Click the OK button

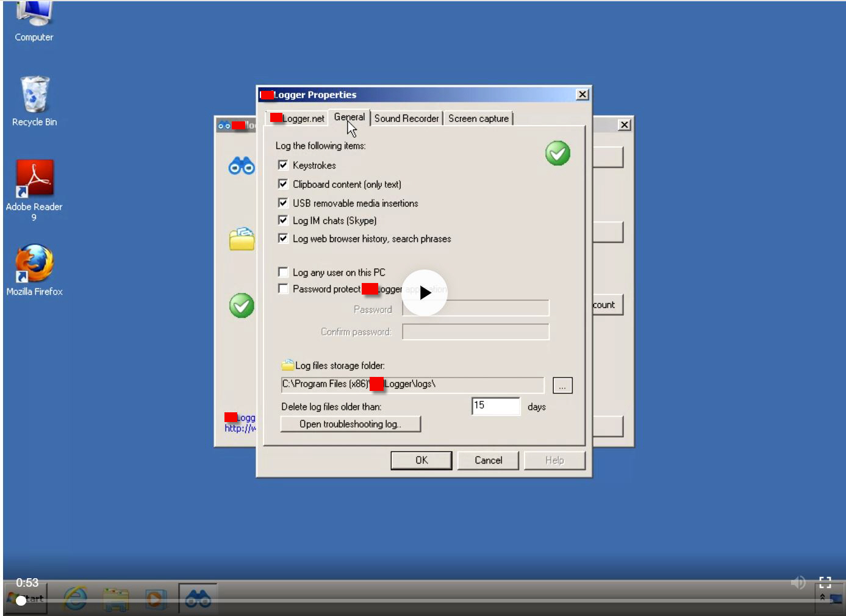coord(421,460)
